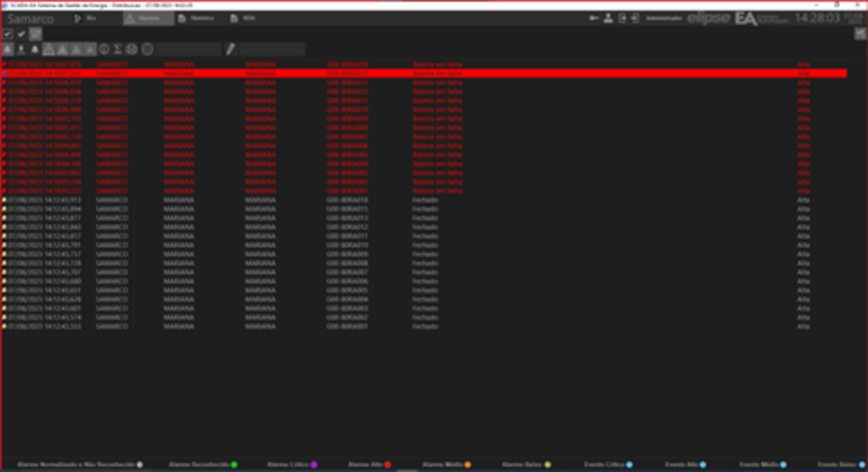Click the user login icon
This screenshot has width=868, height=472.
click(609, 18)
